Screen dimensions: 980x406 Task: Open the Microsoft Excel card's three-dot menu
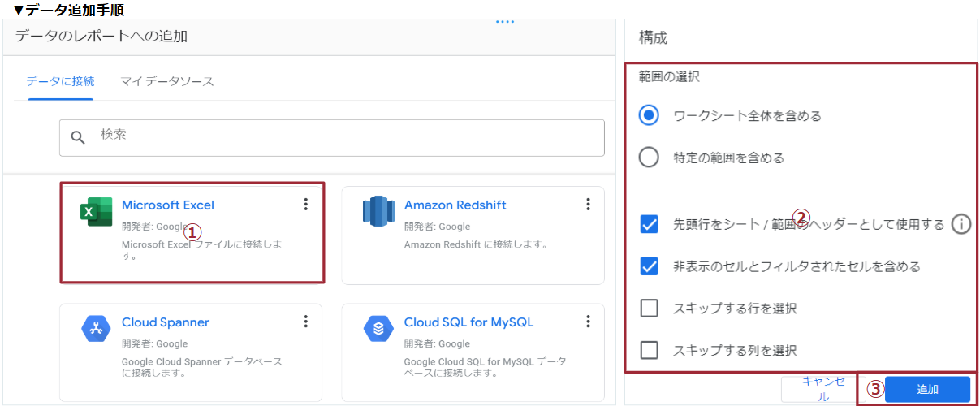pyautogui.click(x=305, y=205)
